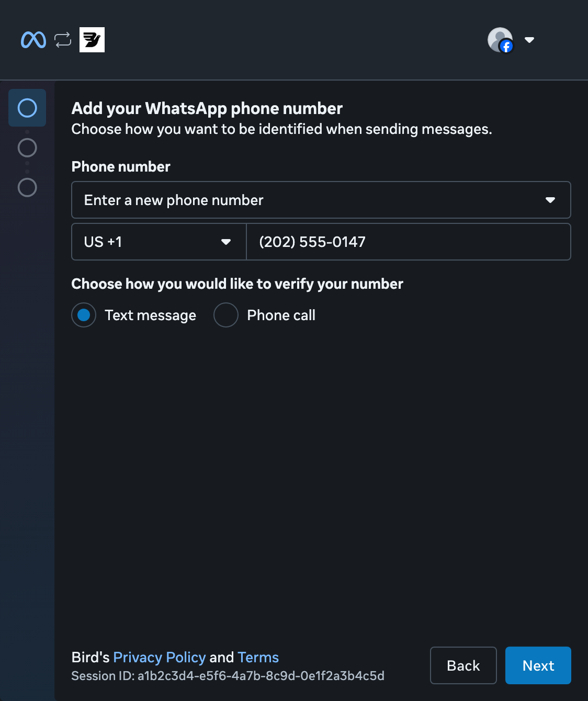Select the first step circle in sidebar
This screenshot has width=588, height=701.
tap(27, 108)
